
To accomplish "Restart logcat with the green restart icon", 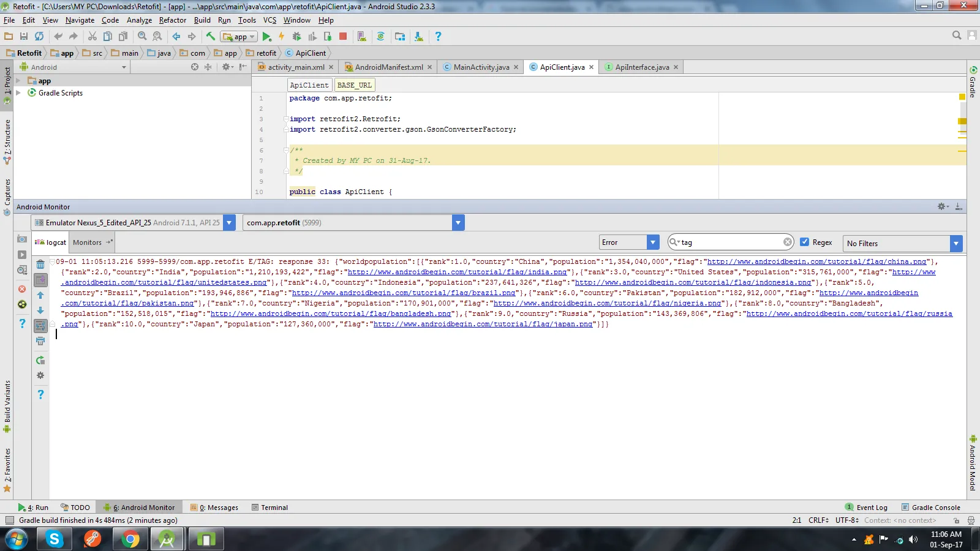I will [40, 360].
